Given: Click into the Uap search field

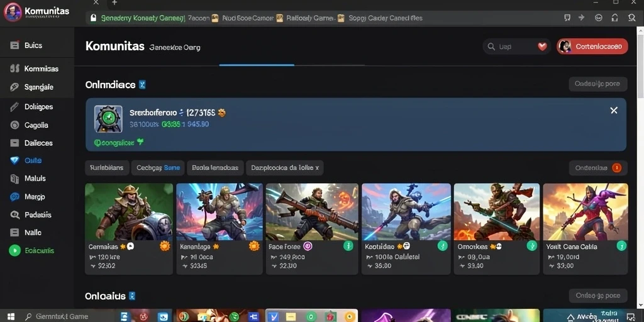Looking at the screenshot, I should (516, 47).
